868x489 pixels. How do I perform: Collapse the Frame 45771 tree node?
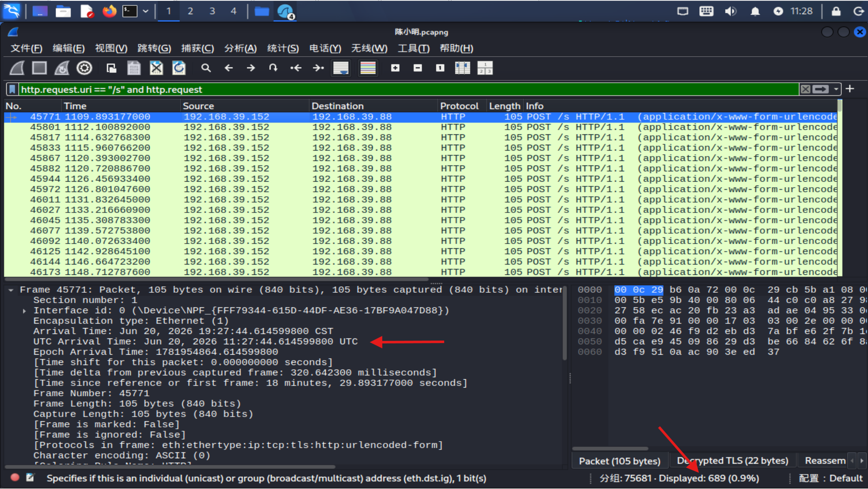click(x=11, y=290)
